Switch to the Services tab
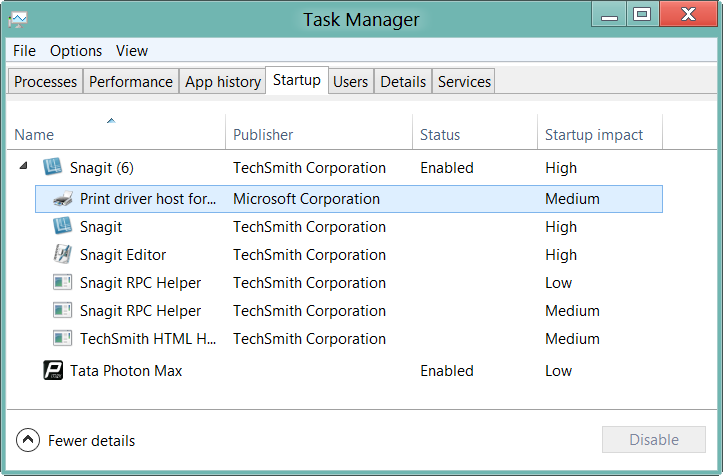Image resolution: width=723 pixels, height=476 pixels. (464, 82)
